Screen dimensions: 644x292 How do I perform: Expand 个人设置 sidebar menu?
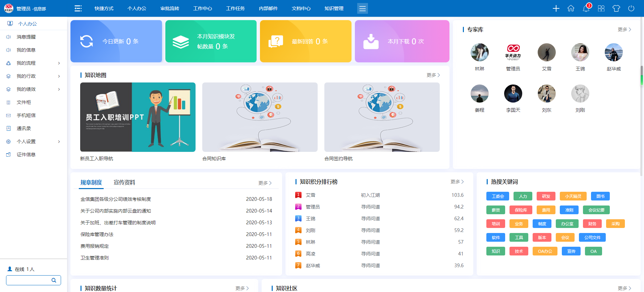coord(33,141)
